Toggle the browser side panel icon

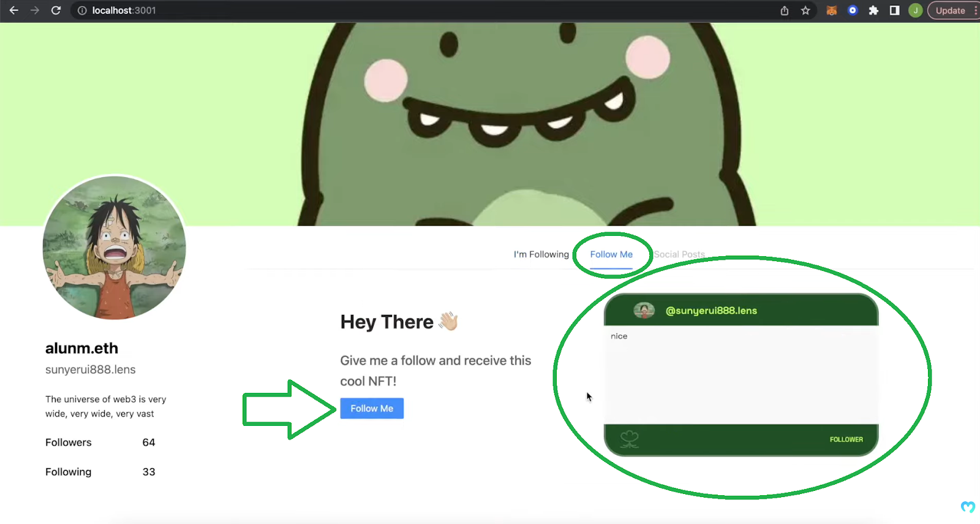pyautogui.click(x=894, y=10)
